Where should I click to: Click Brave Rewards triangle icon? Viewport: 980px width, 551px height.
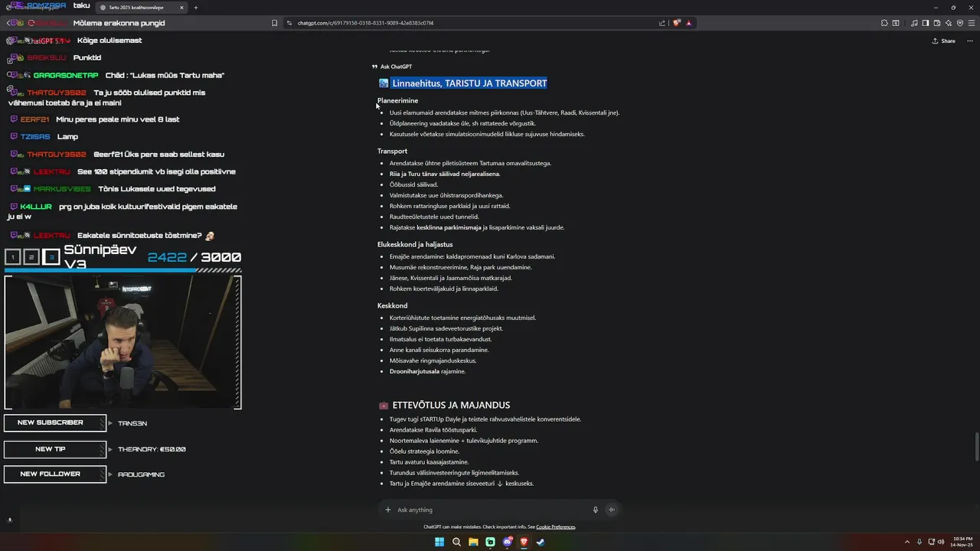(689, 23)
